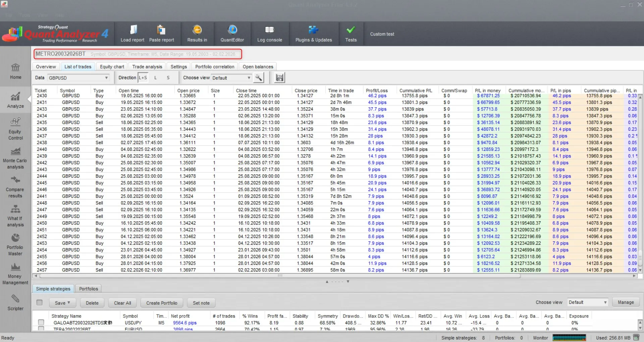Switch to the Portfolios tab
This screenshot has height=342, width=644.
click(89, 289)
